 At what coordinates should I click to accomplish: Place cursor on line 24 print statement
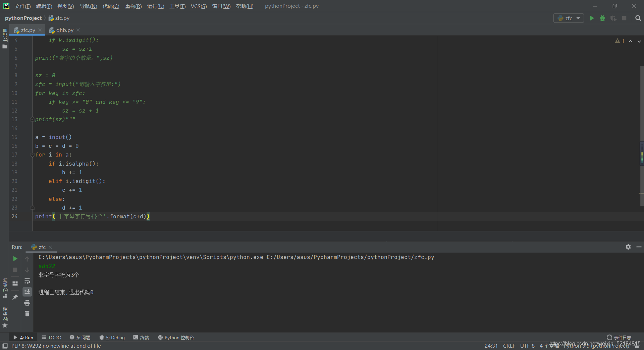click(x=92, y=217)
